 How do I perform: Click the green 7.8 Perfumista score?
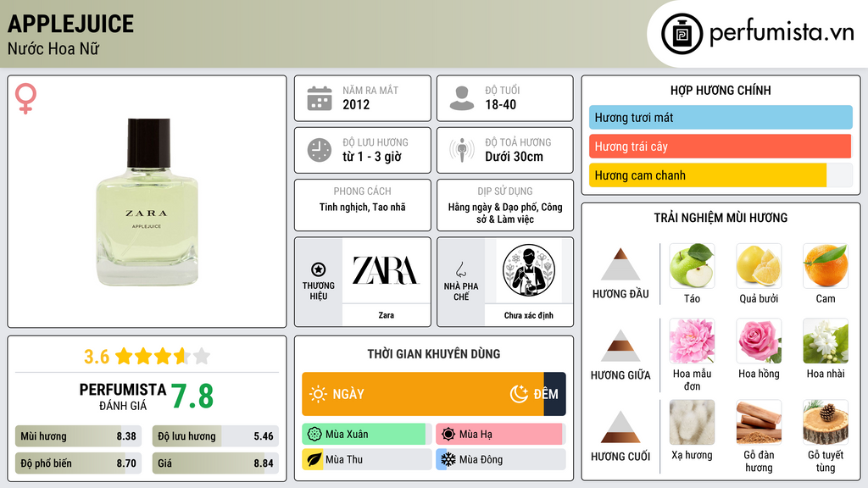click(x=192, y=396)
